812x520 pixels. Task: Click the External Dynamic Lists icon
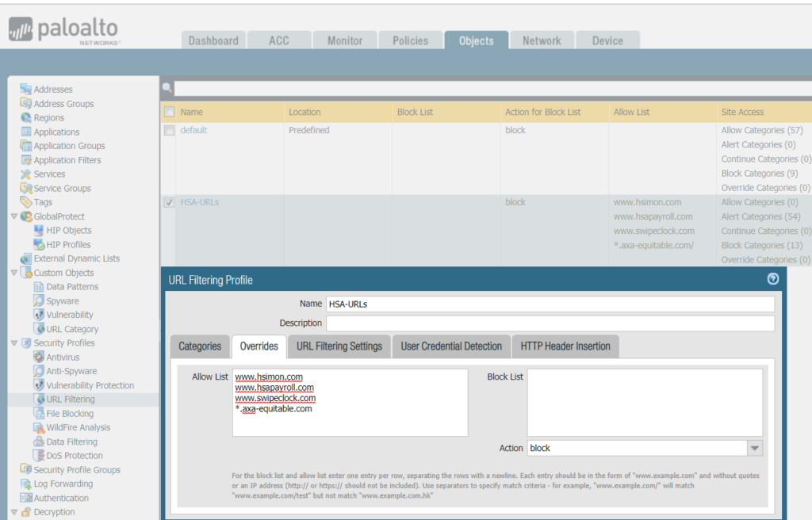26,258
